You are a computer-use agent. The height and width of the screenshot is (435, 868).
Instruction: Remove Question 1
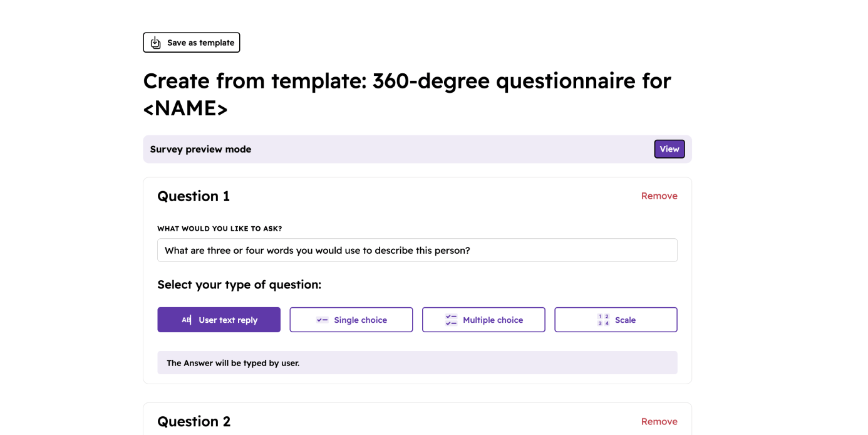pyautogui.click(x=659, y=196)
